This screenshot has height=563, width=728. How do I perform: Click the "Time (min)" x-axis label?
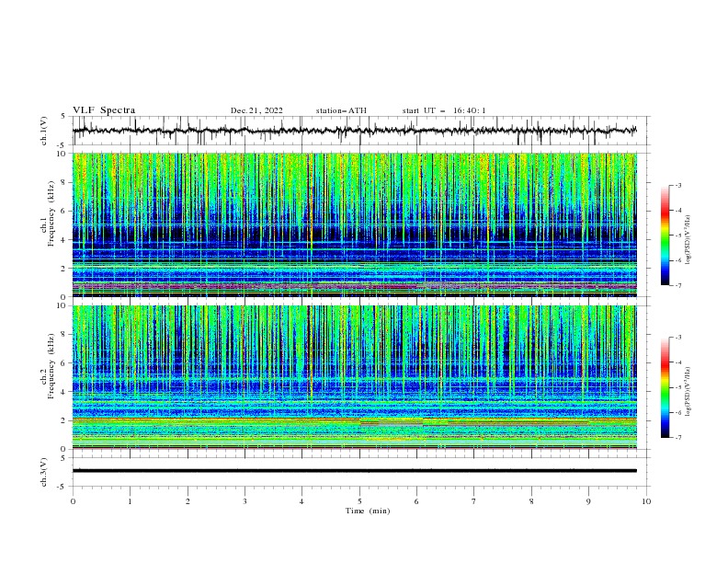pyautogui.click(x=368, y=511)
